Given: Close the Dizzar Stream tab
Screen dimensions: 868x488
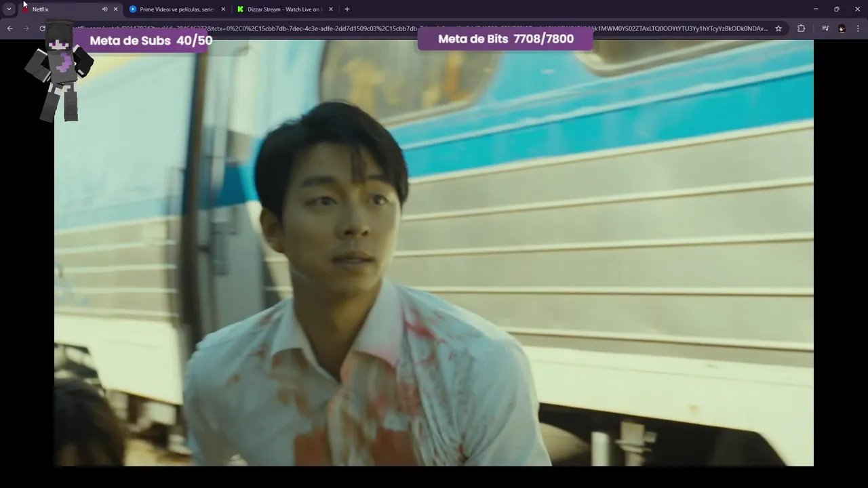Looking at the screenshot, I should 331,9.
